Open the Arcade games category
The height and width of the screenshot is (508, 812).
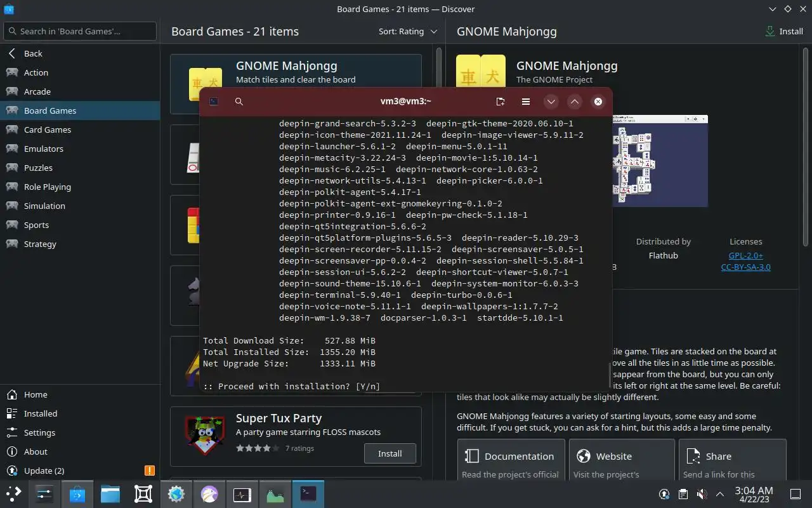click(x=80, y=91)
